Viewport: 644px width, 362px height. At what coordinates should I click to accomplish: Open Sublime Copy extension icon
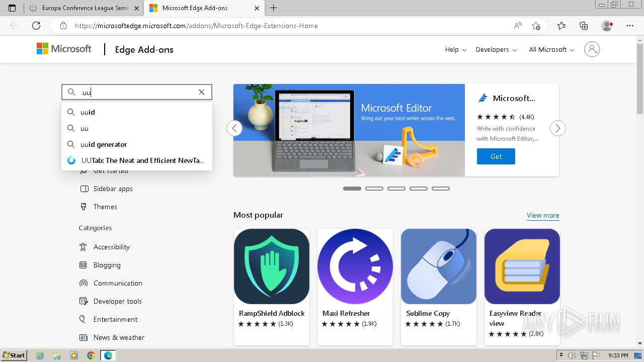point(439,266)
